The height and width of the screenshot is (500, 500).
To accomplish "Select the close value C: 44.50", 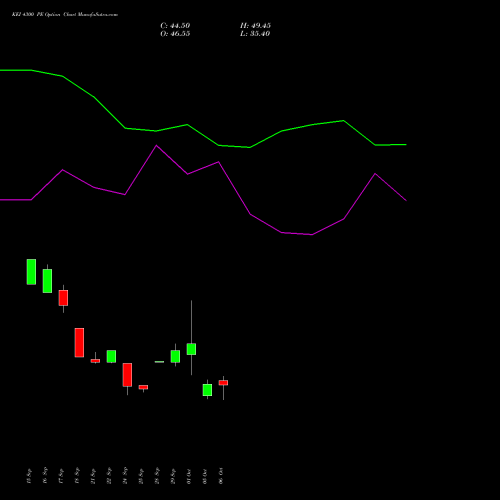I will pyautogui.click(x=175, y=26).
